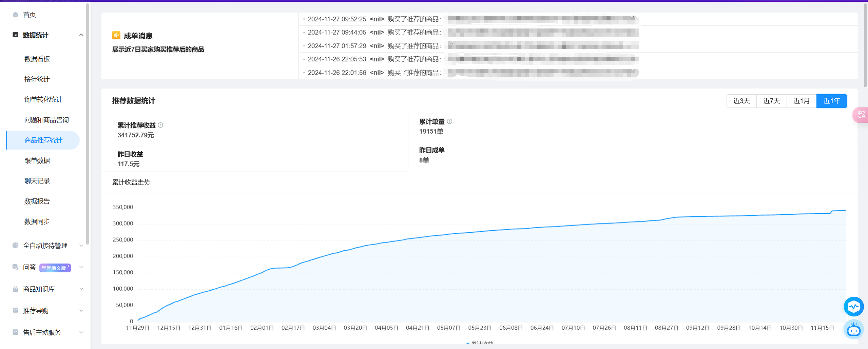The height and width of the screenshot is (349, 868).
Task: Click the home icon beside 首页
Action: tap(15, 15)
